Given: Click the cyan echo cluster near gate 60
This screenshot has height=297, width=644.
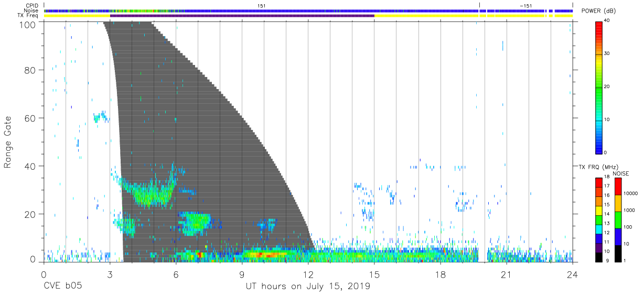Looking at the screenshot, I should coord(101,117).
